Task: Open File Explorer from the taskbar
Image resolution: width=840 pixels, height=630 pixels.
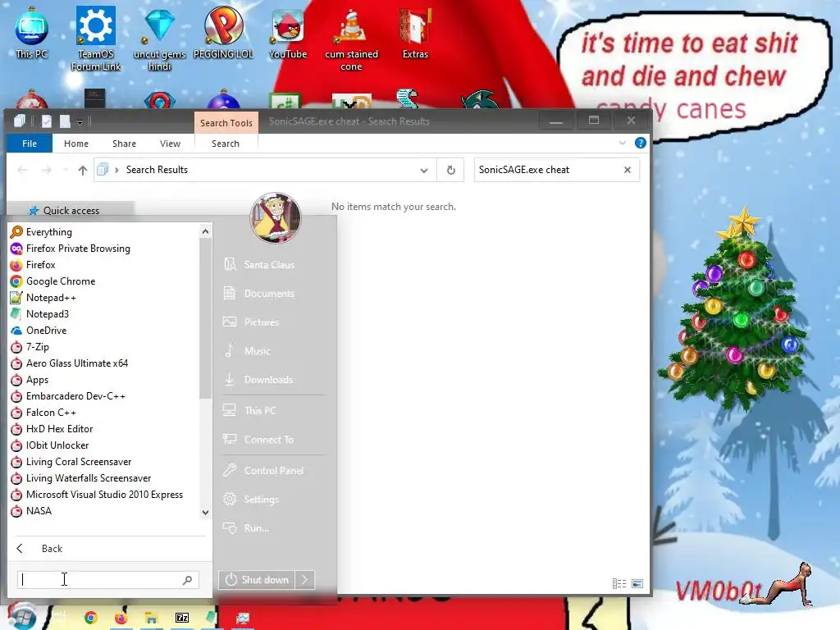Action: coord(152,619)
